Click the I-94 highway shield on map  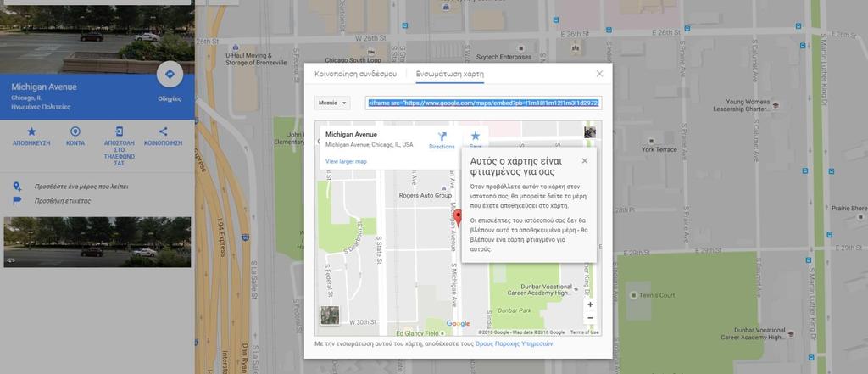(246, 237)
